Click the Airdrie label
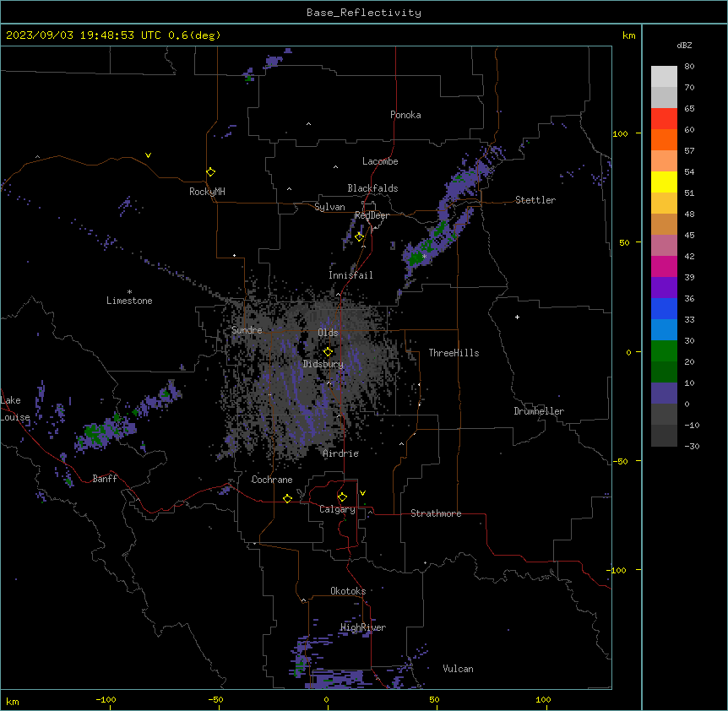This screenshot has width=728, height=711. (x=341, y=453)
